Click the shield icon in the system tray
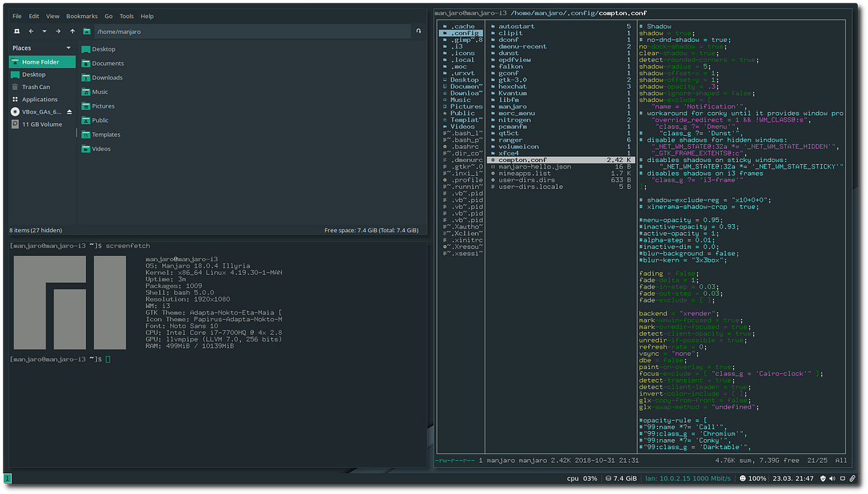 [x=822, y=478]
